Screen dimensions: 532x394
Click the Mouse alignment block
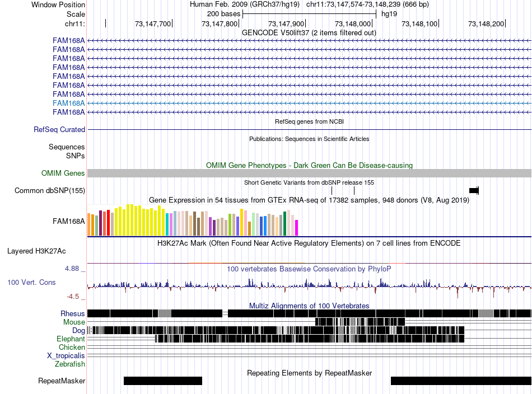point(360,322)
